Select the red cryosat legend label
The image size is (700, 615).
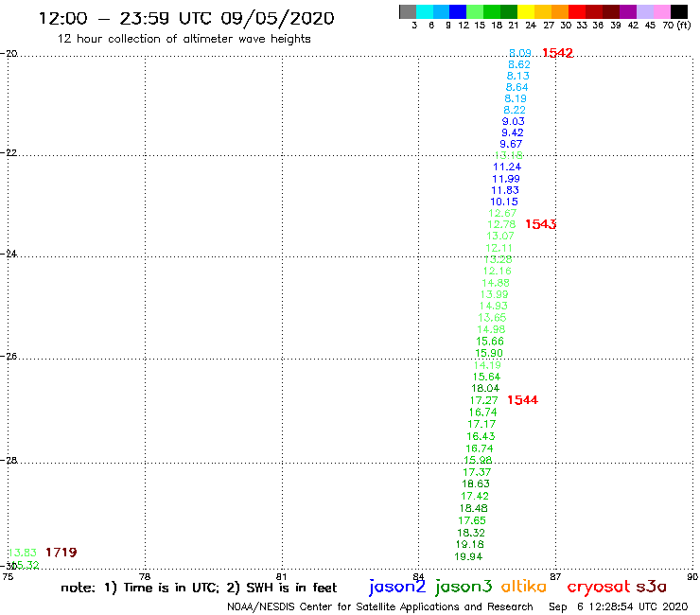tap(599, 588)
